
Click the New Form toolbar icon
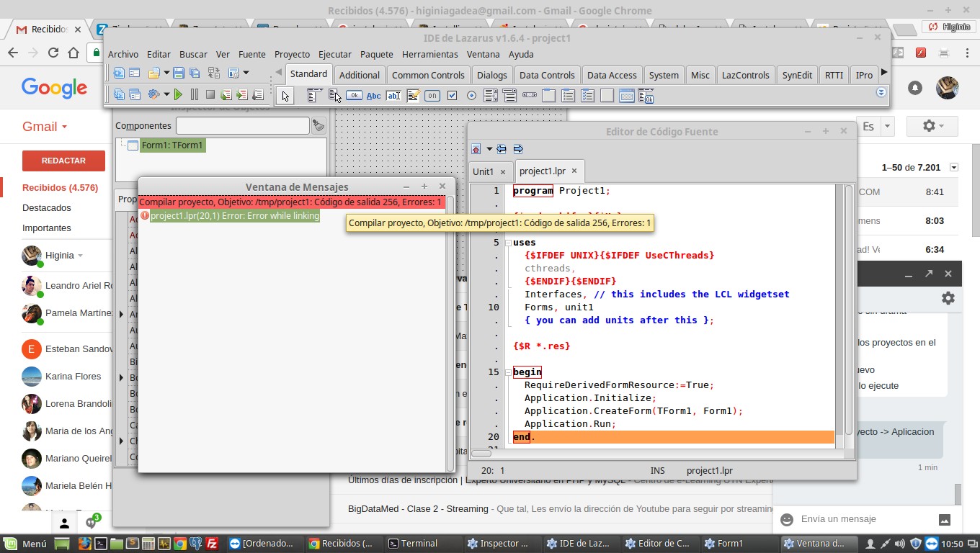click(134, 73)
